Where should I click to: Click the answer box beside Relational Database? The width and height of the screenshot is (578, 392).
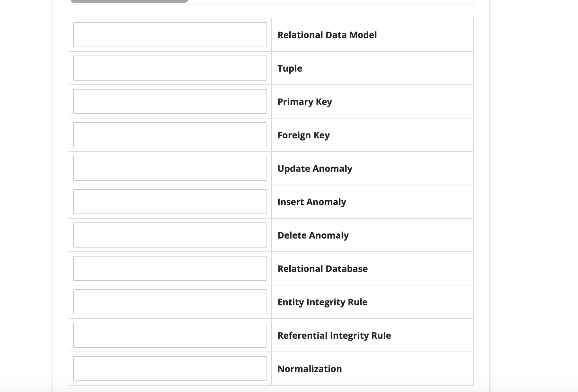point(170,268)
